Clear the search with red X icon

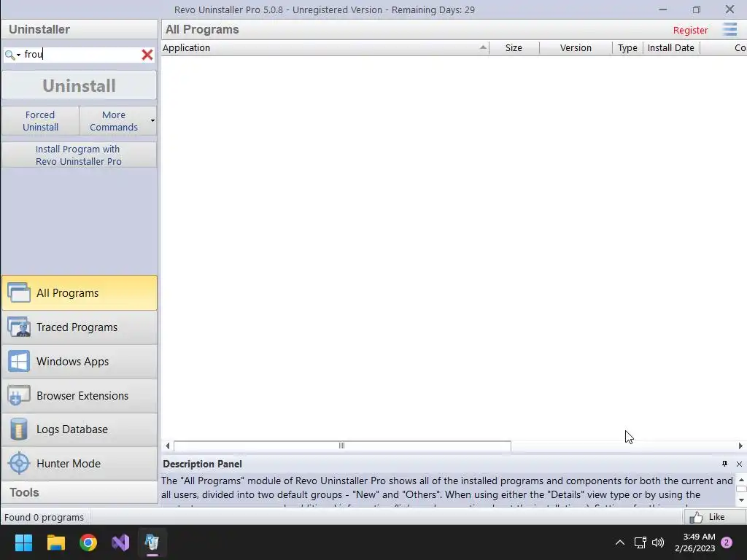[147, 55]
